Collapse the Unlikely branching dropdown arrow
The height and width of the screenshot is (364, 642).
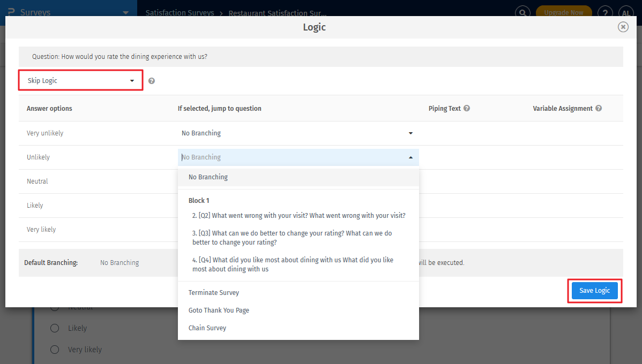point(410,157)
